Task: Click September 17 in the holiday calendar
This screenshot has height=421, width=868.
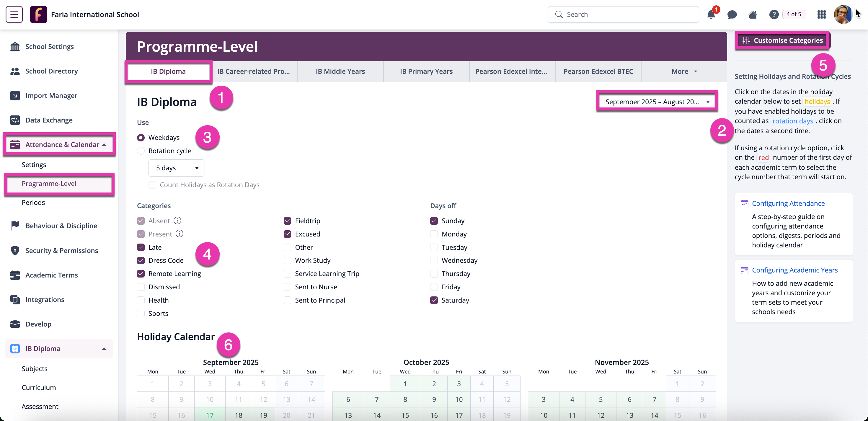Action: point(210,415)
